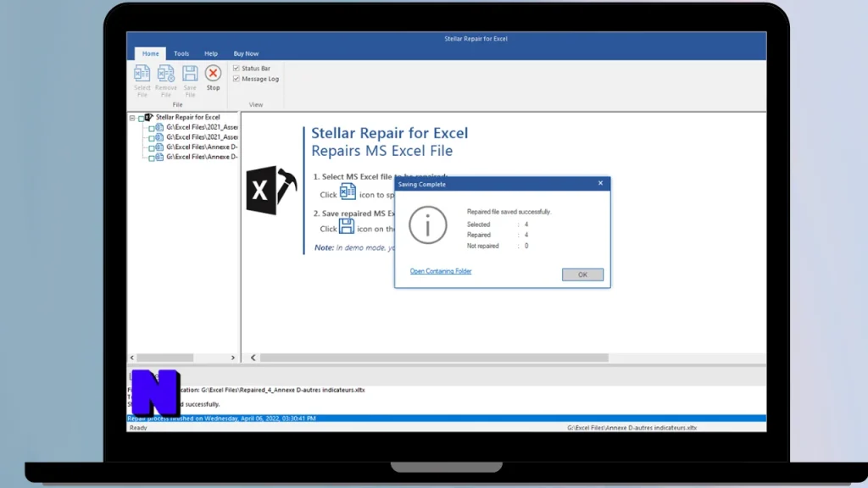Screen dimensions: 868x488
Task: Toggle the Status Bar checkbox
Action: pos(236,68)
